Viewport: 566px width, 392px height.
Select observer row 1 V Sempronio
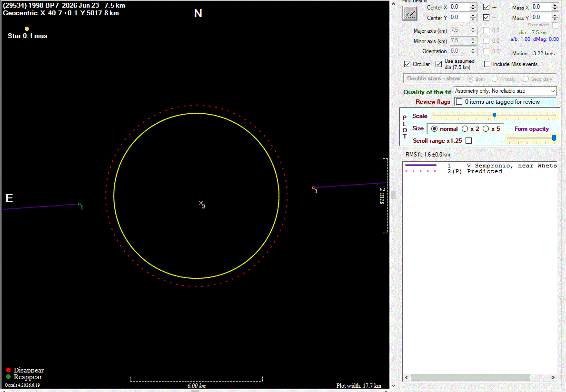(x=480, y=166)
